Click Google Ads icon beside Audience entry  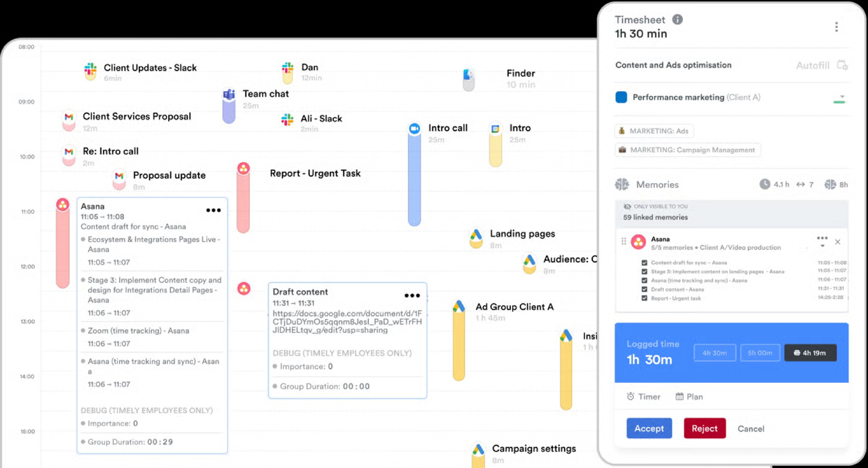click(529, 260)
